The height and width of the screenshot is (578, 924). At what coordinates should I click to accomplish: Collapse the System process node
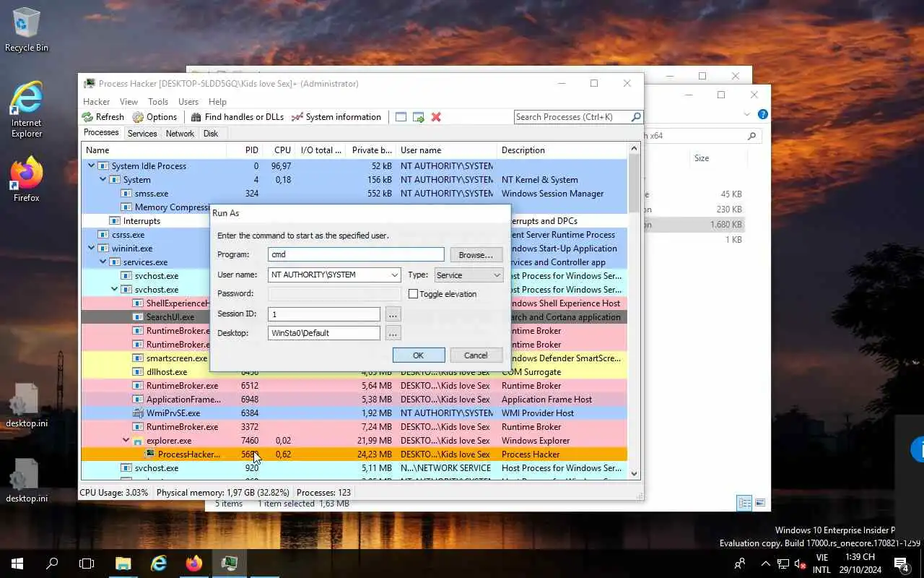103,179
